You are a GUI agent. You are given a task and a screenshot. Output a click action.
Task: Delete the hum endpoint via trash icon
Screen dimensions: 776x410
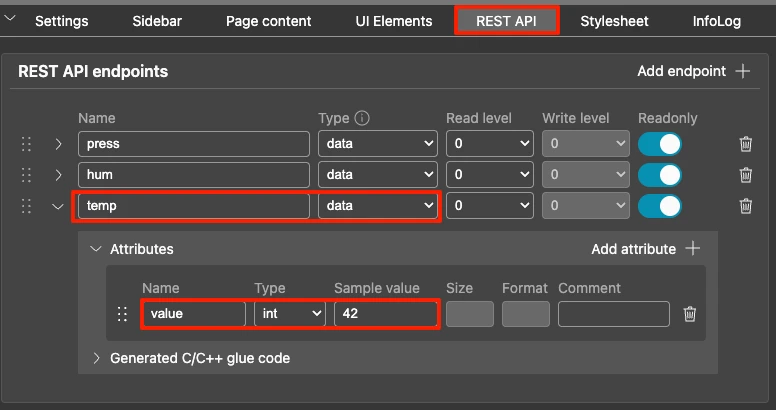(x=745, y=175)
